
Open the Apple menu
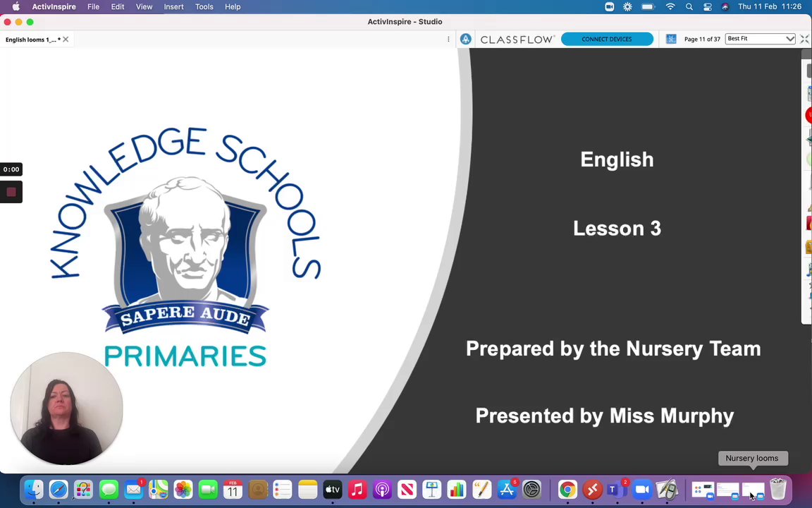[16, 7]
